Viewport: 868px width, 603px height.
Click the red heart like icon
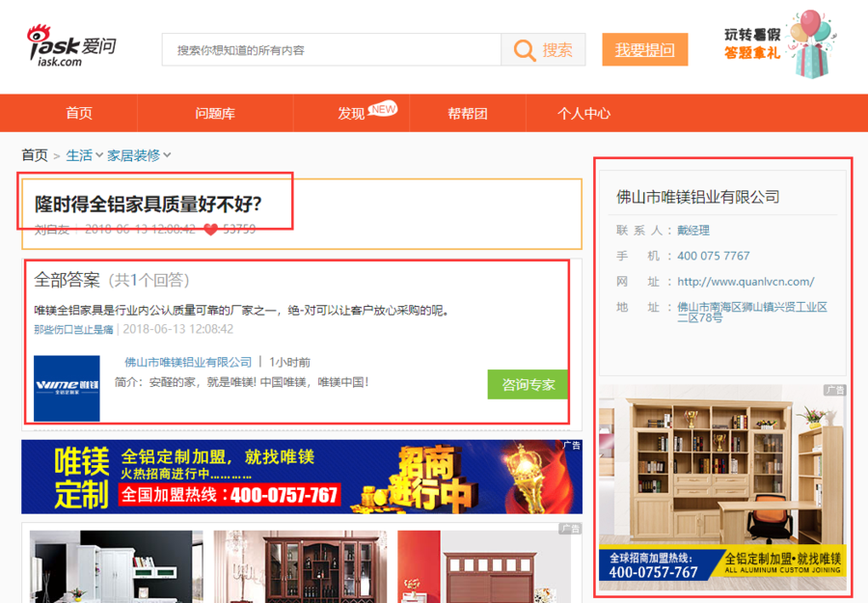[x=211, y=230]
